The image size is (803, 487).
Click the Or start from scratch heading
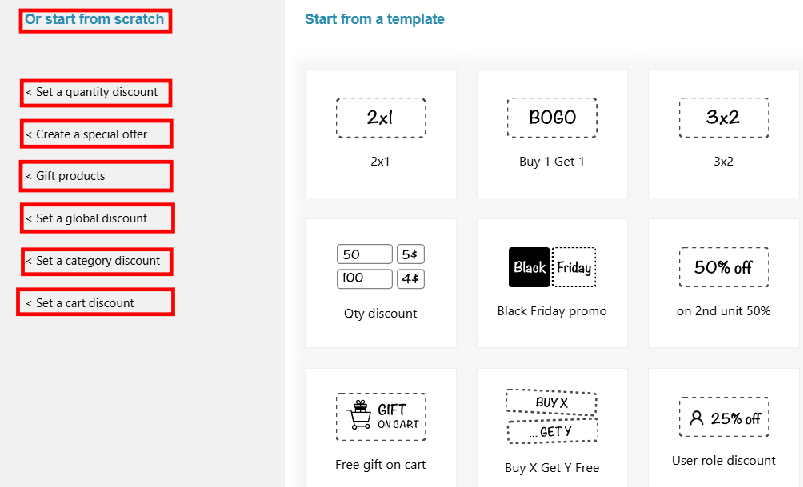(95, 19)
